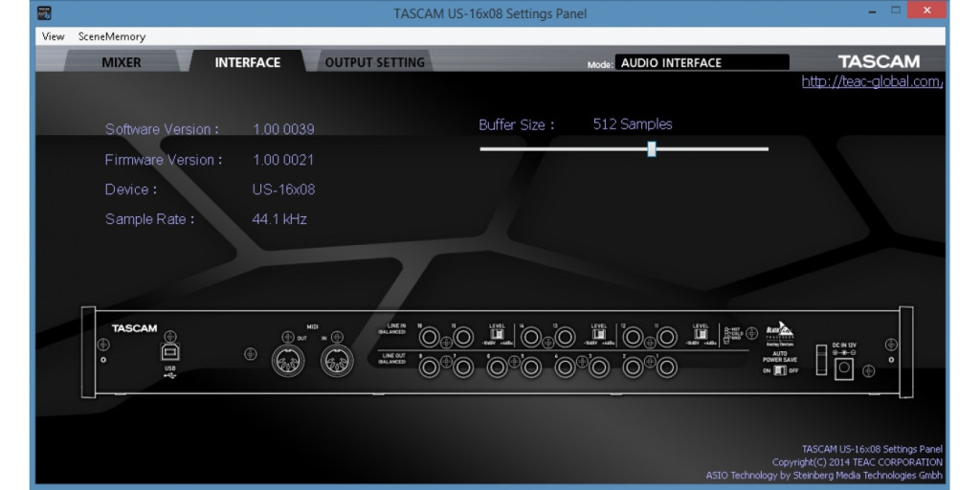Screen dimensions: 980x490
Task: Click firmware version value '1.00 0021'
Action: pyautogui.click(x=283, y=160)
